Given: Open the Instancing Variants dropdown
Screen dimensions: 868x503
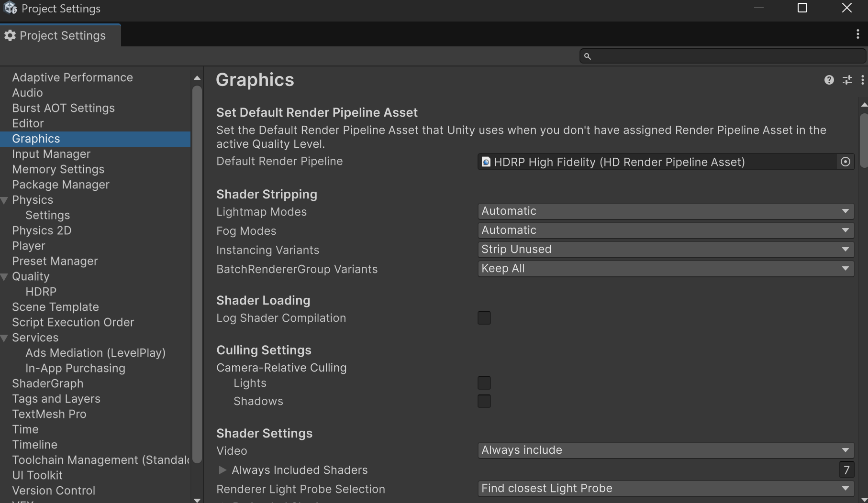Looking at the screenshot, I should pos(665,250).
